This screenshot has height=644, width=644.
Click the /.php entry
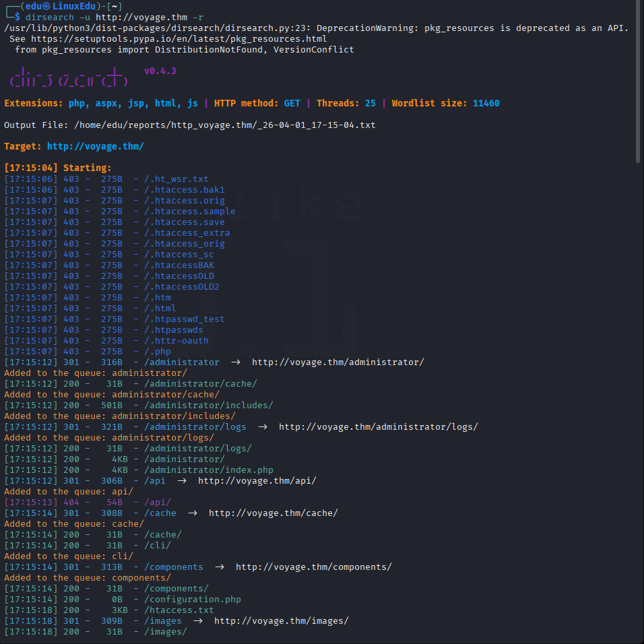[158, 352]
